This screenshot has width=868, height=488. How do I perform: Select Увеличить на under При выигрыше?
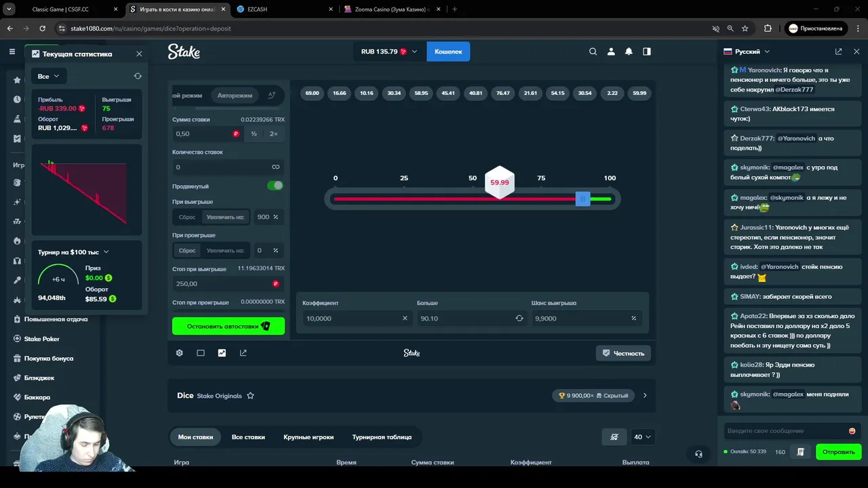point(225,217)
